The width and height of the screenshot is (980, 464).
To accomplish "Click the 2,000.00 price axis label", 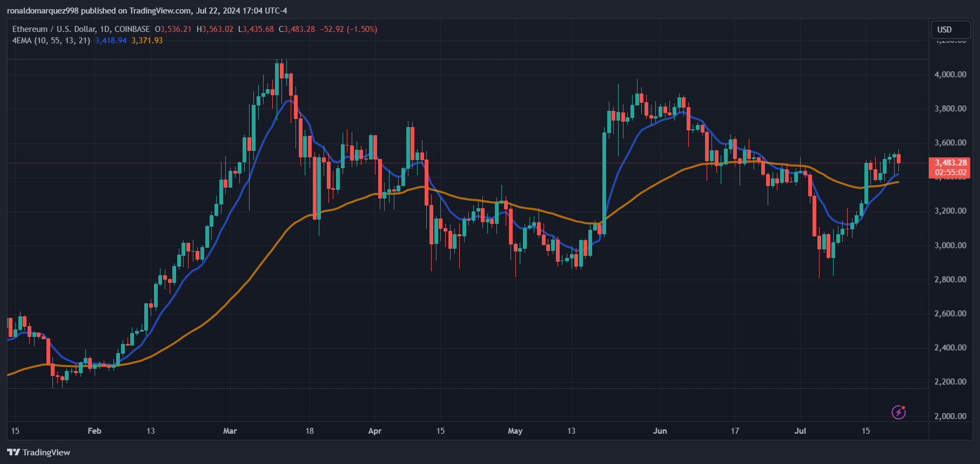I will tap(950, 416).
